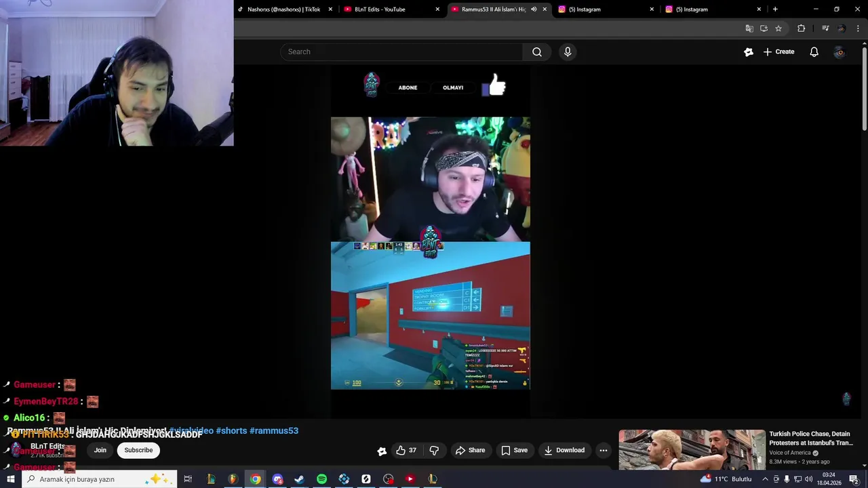
Task: Open Steam from the taskbar
Action: [x=299, y=479]
